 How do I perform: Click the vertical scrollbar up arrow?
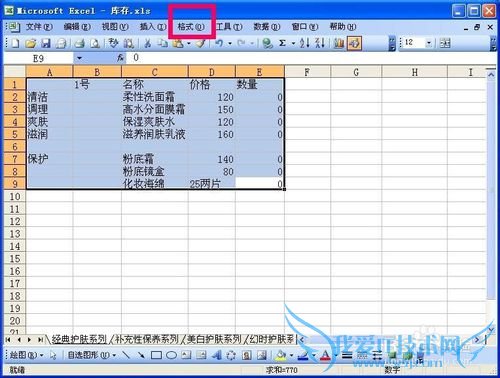(491, 75)
